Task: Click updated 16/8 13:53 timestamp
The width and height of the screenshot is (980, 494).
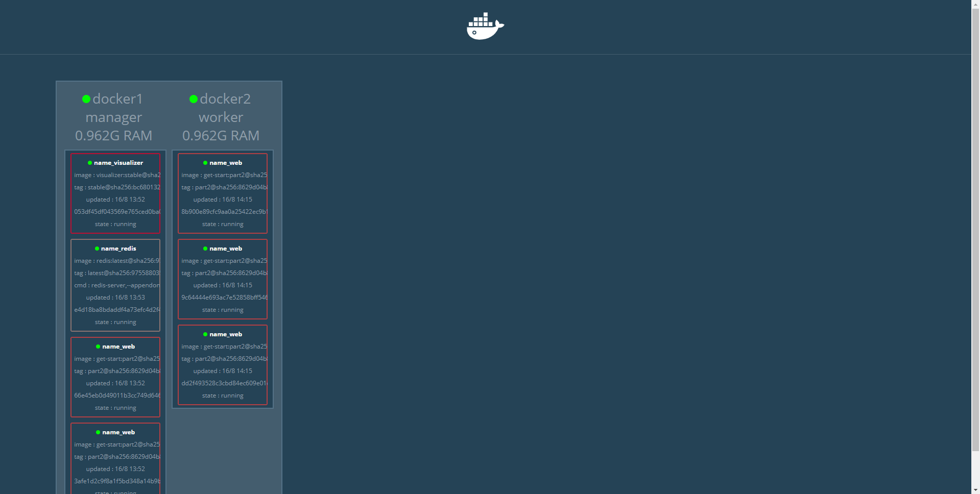Action: click(115, 298)
